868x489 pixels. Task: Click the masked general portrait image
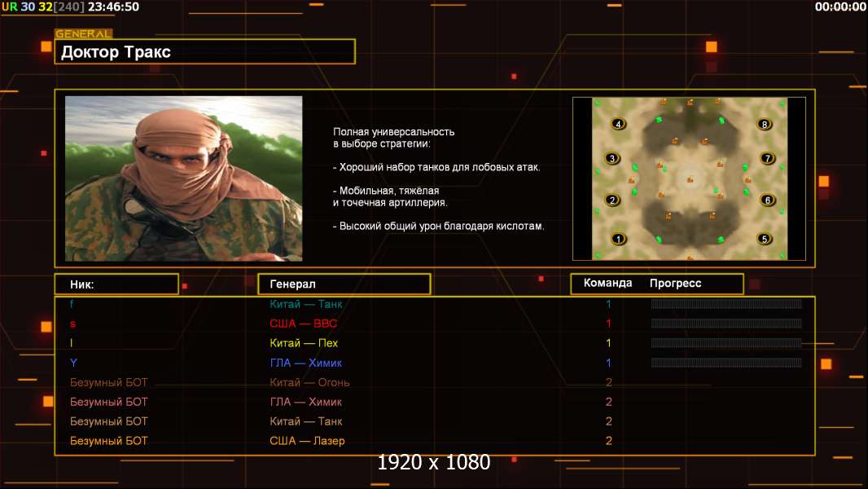pyautogui.click(x=184, y=178)
